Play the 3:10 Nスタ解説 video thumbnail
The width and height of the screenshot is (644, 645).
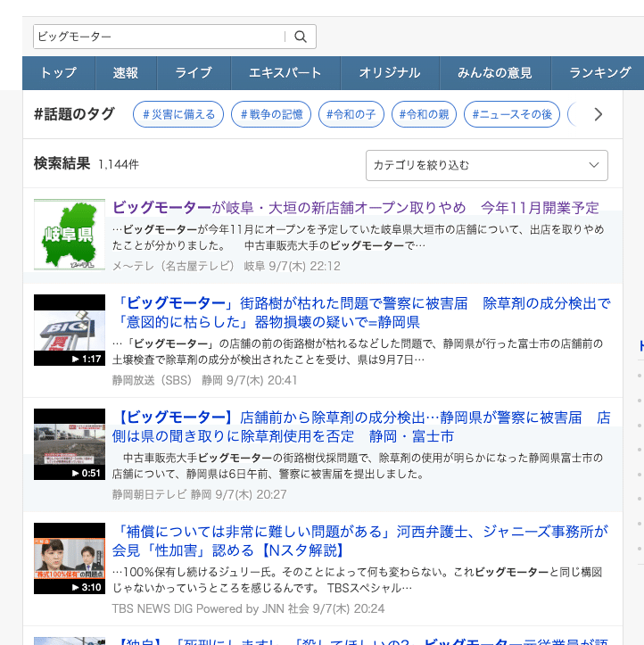coord(70,558)
